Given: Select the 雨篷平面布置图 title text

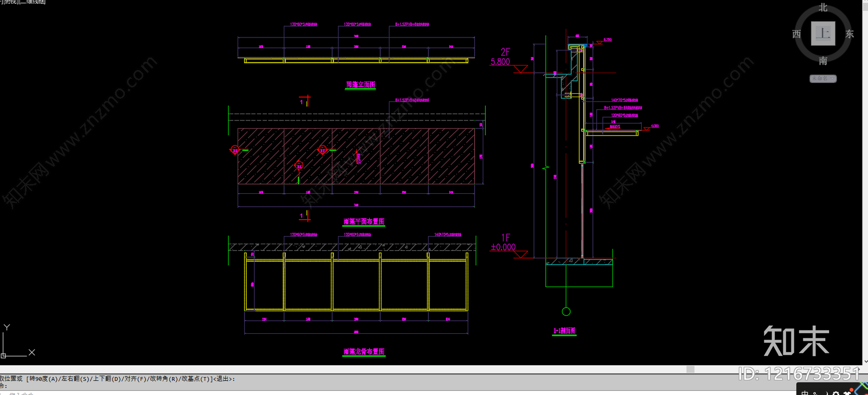Looking at the screenshot, I should click(364, 221).
